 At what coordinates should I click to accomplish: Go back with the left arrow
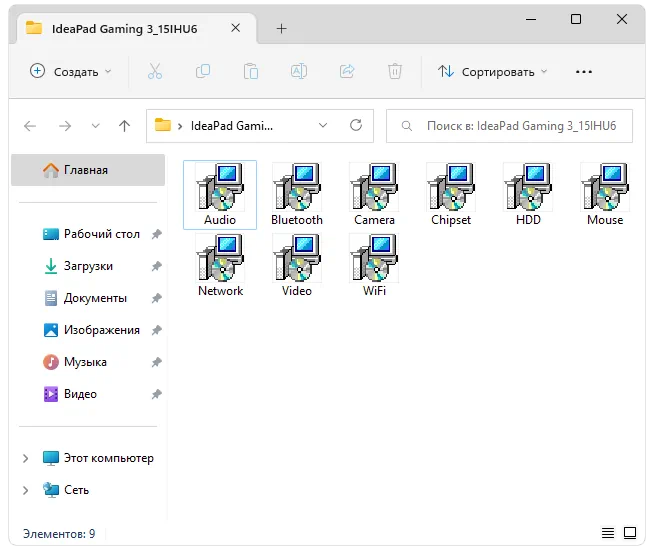pos(30,126)
